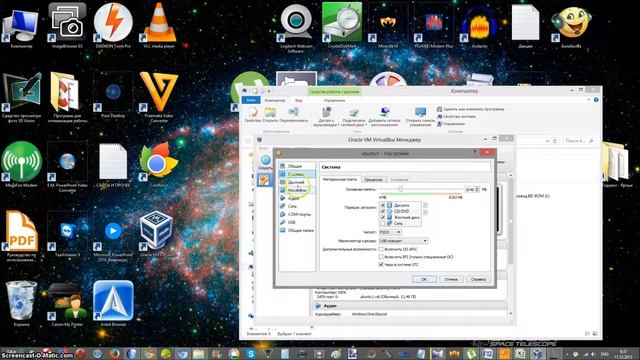
Task: Click the Help (Справка) button in settings
Action: tap(478, 279)
